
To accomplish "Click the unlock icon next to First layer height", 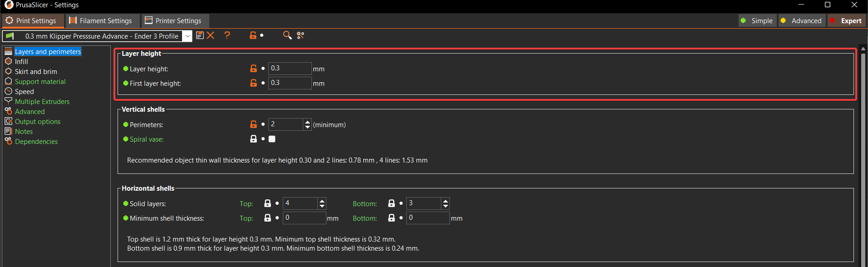I will 253,83.
